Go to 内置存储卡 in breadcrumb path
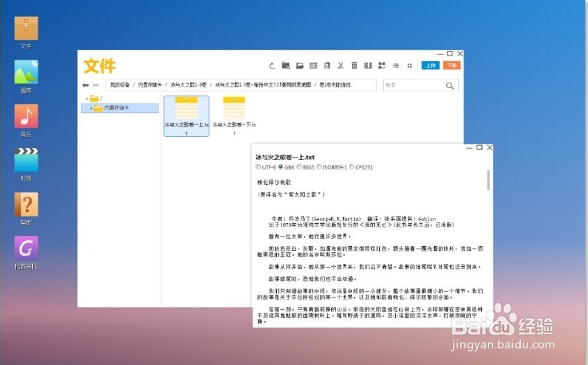 (150, 85)
